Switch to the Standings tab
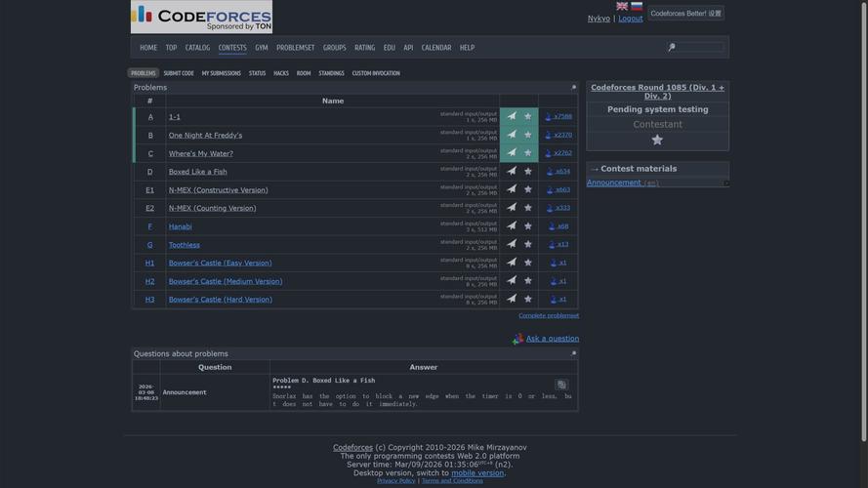 [331, 73]
